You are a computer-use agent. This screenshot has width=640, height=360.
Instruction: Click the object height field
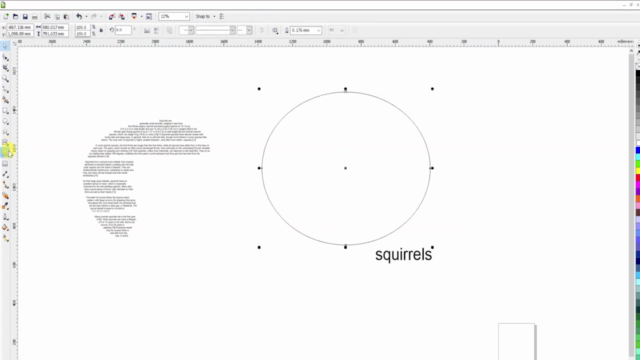coord(55,33)
